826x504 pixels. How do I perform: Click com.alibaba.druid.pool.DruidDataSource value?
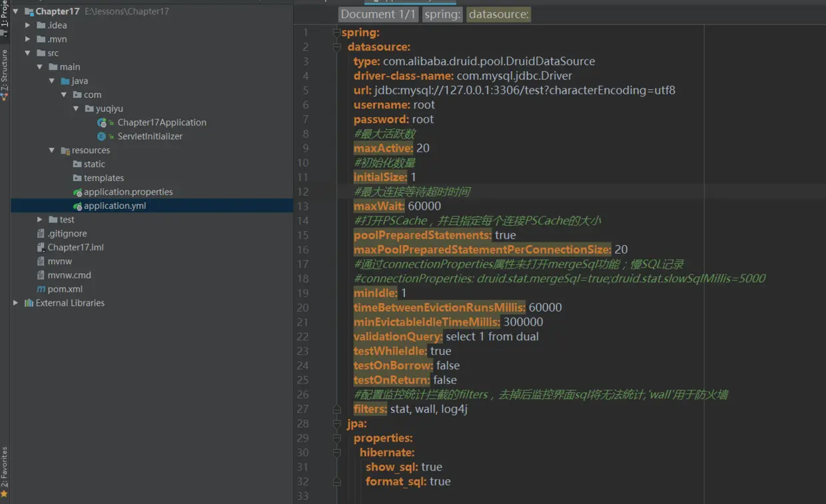click(489, 61)
